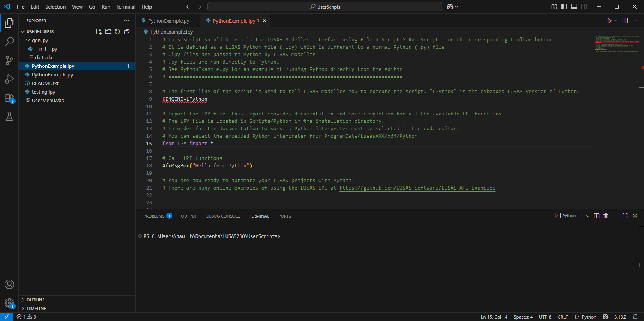The height and width of the screenshot is (321, 644).
Task: Open the new terminal launch profile dropdown
Action: coord(588,216)
